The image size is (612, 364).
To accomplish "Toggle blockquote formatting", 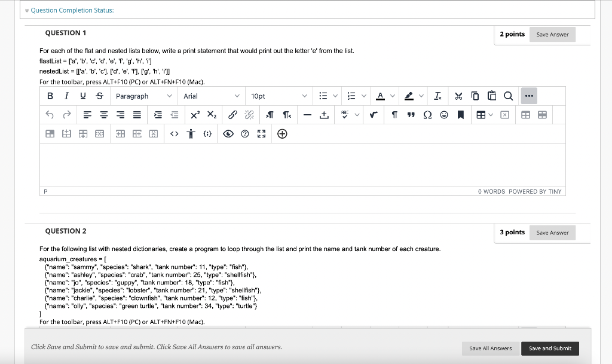I will click(x=411, y=115).
